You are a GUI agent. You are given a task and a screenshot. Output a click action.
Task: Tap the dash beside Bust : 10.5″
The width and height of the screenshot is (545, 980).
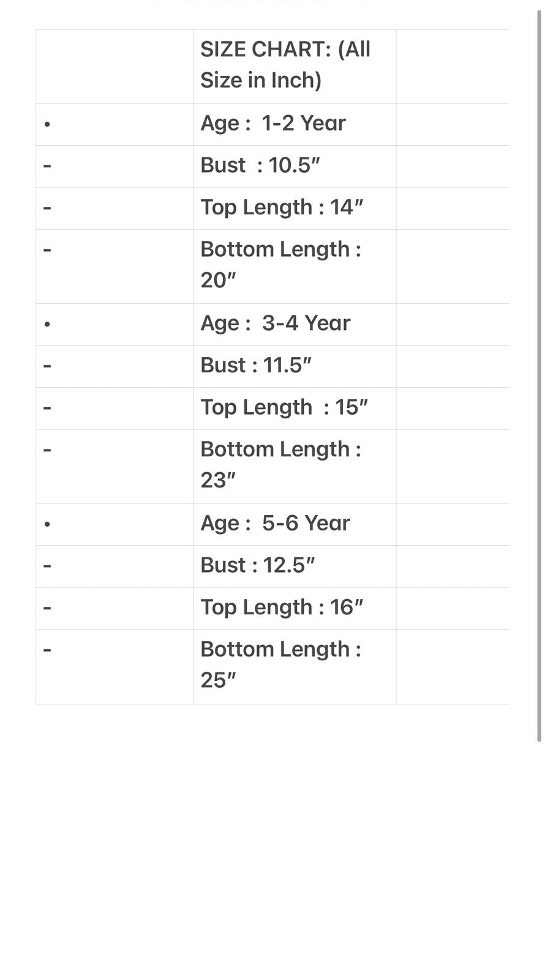pos(47,166)
